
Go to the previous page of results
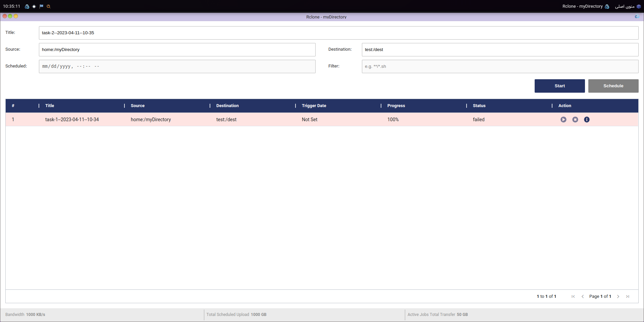583,296
